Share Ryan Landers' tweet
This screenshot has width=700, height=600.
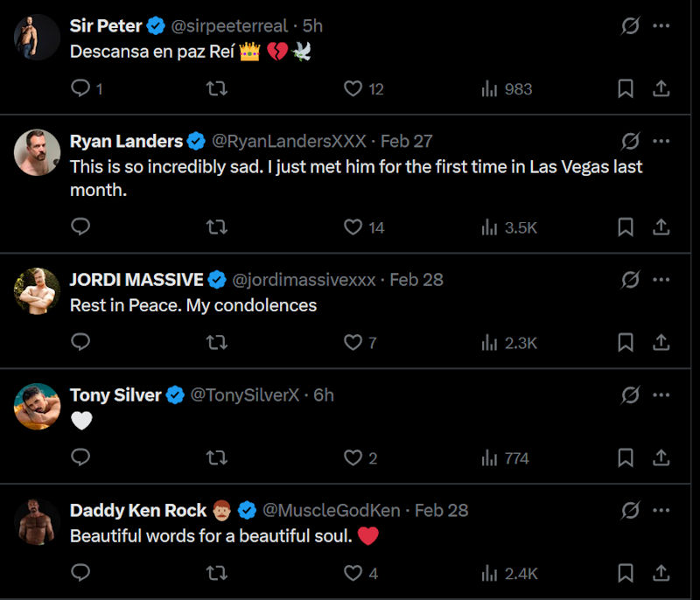click(661, 227)
